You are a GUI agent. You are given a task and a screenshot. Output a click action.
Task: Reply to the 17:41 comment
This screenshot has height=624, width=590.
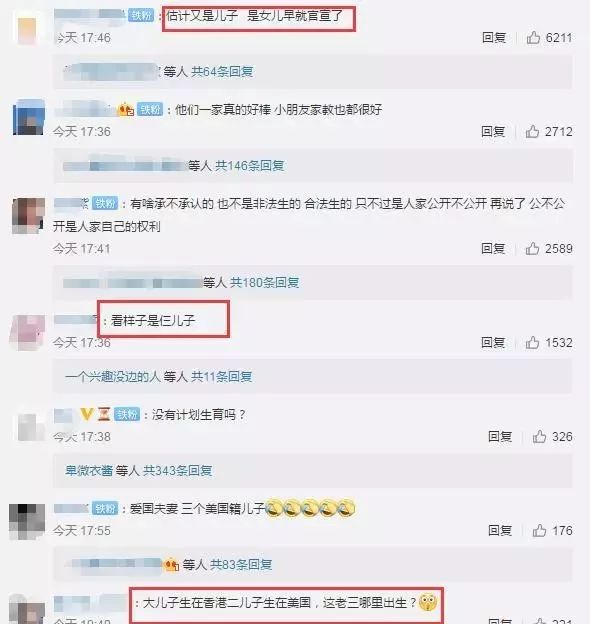click(493, 248)
